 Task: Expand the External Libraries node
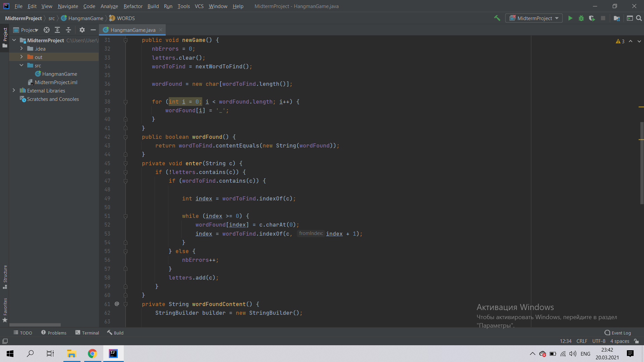click(x=14, y=90)
